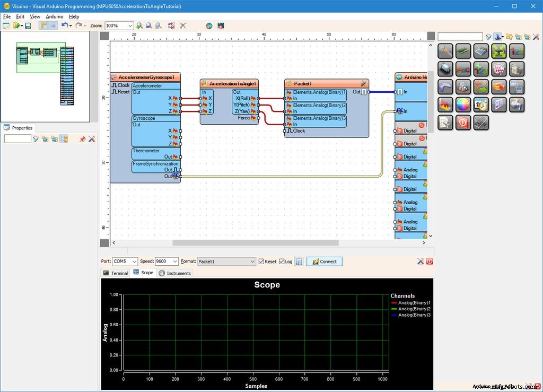Select the Zoom Out magnifier tool
Screen dimensions: 543x392
click(148, 25)
